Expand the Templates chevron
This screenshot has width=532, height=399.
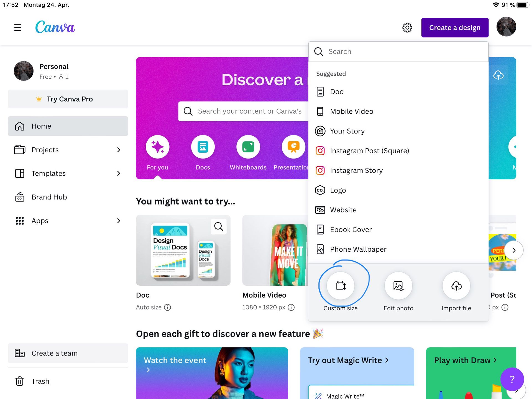[119, 173]
